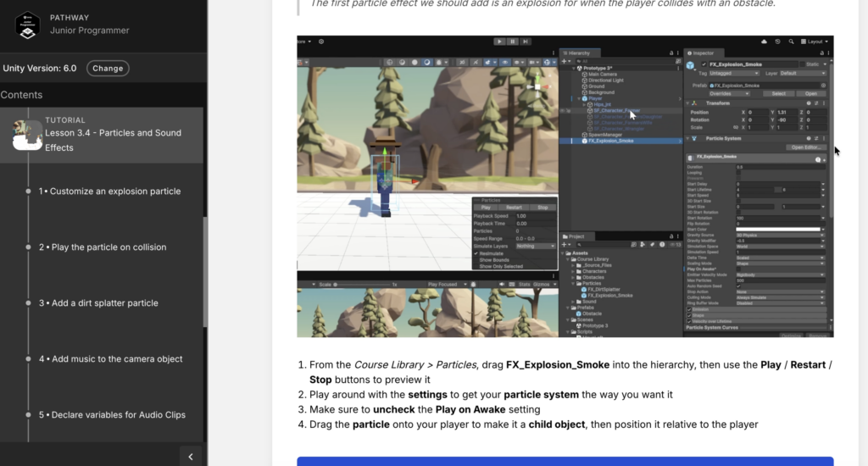Click the white Start Color swatch

(x=780, y=229)
